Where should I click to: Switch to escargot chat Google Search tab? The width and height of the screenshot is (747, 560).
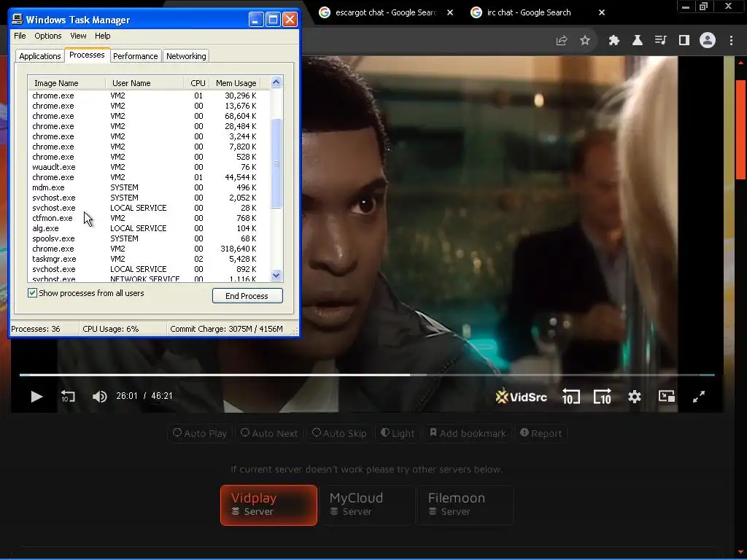385,12
